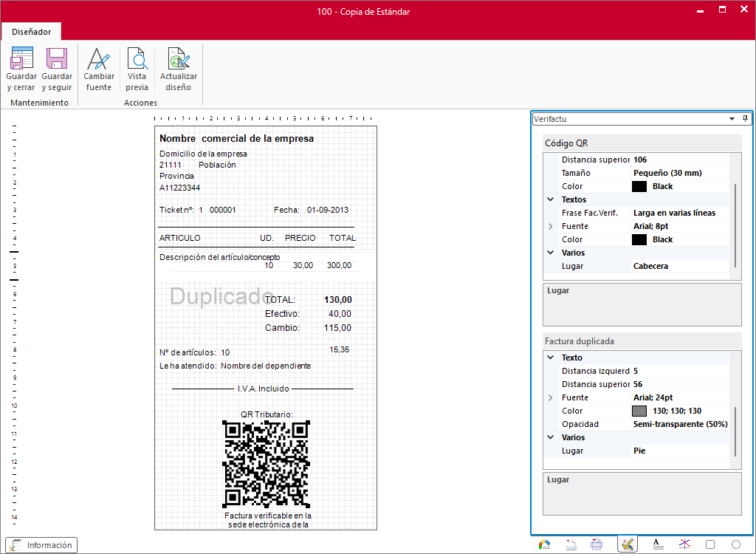756x554 pixels.
Task: Select the 'Semi-transparente (50%)' opacity value
Action: tap(680, 424)
